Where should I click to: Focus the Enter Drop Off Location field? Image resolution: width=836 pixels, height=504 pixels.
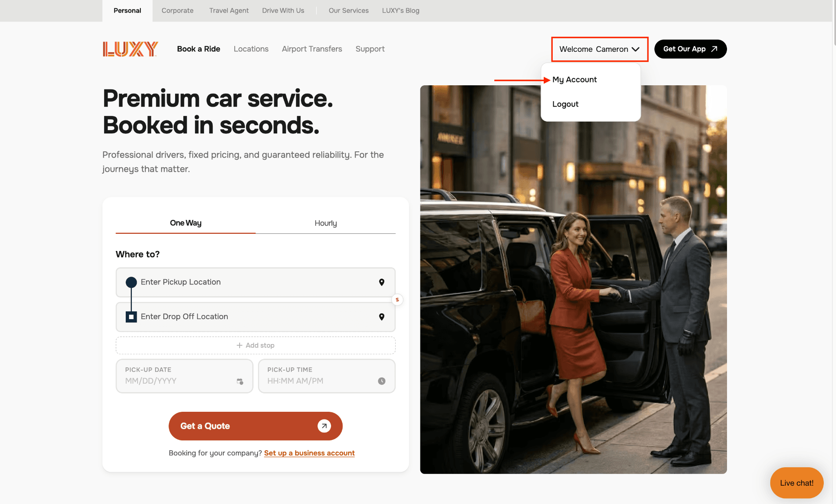point(256,317)
